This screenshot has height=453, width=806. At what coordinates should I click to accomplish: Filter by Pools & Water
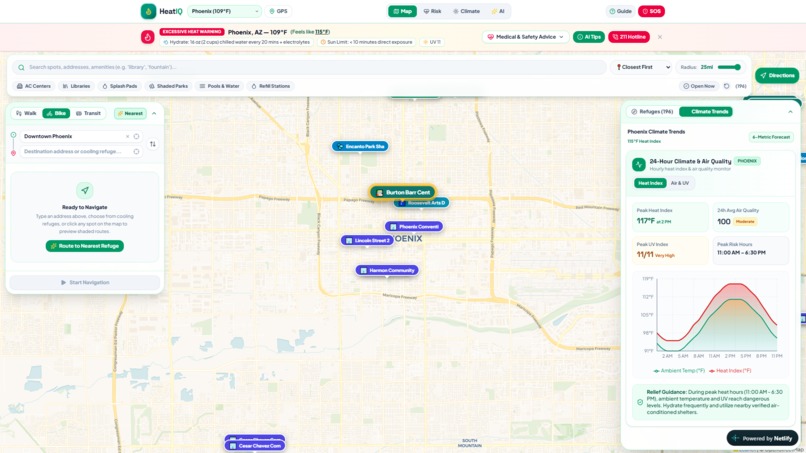click(219, 86)
